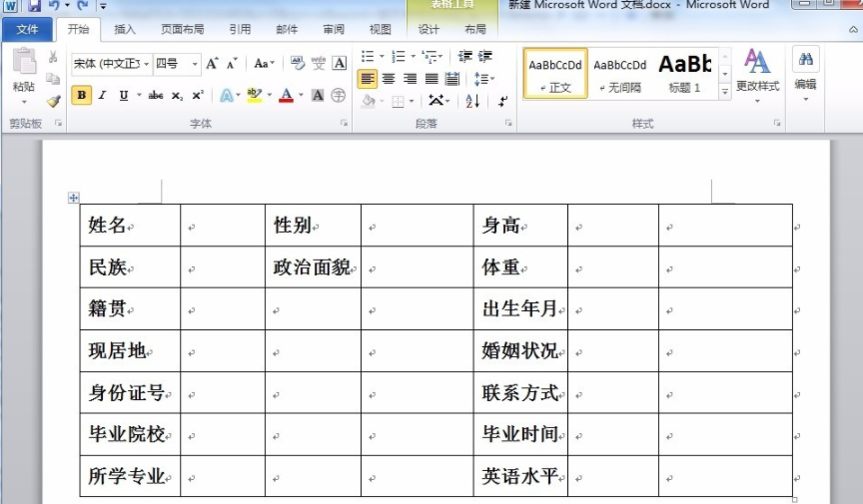Apply superscript formatting
863x504 pixels.
[198, 96]
